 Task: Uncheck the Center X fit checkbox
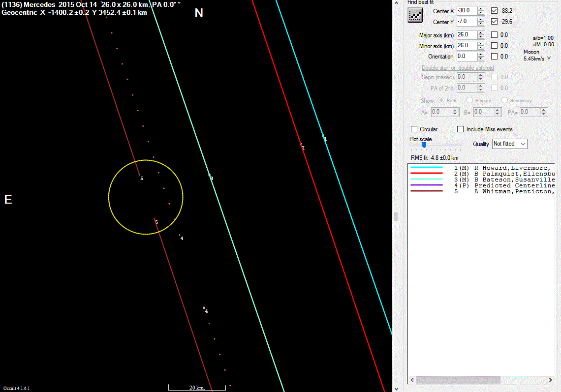(x=494, y=11)
